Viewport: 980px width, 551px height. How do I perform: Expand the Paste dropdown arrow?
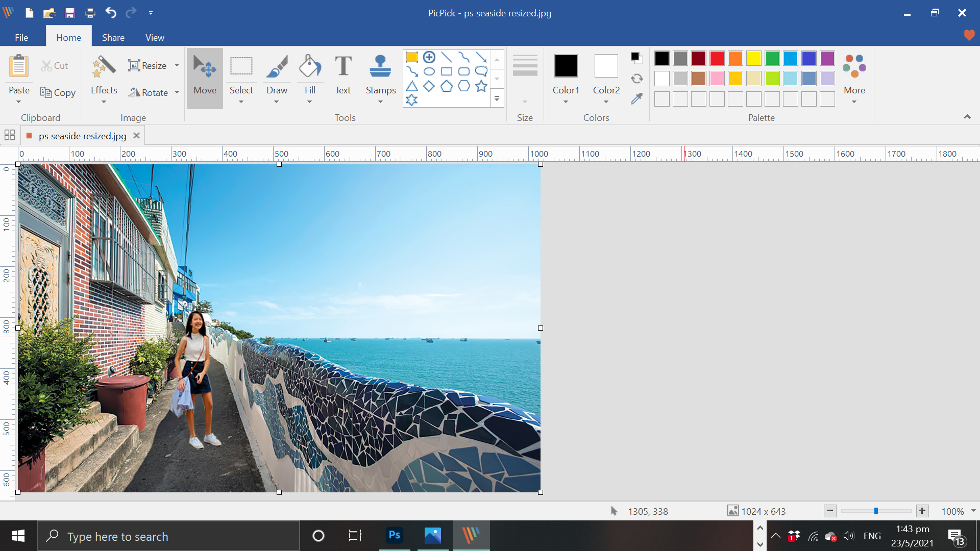[x=19, y=102]
